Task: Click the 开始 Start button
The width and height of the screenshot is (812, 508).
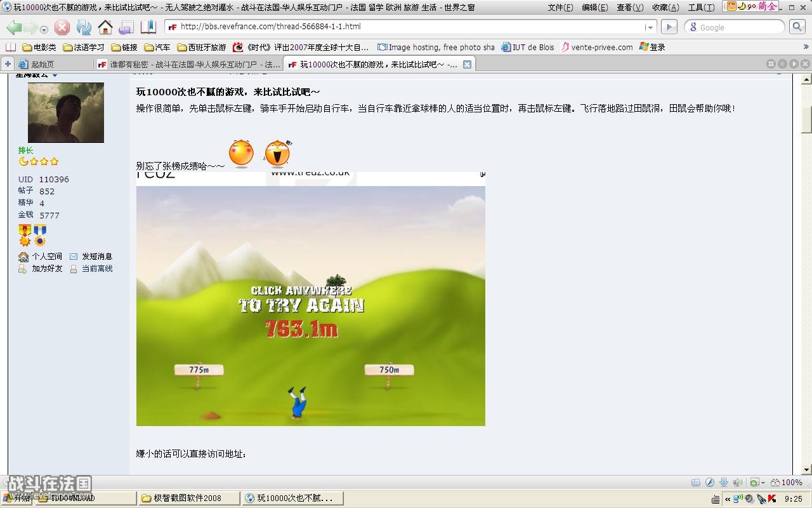Action: coord(18,498)
